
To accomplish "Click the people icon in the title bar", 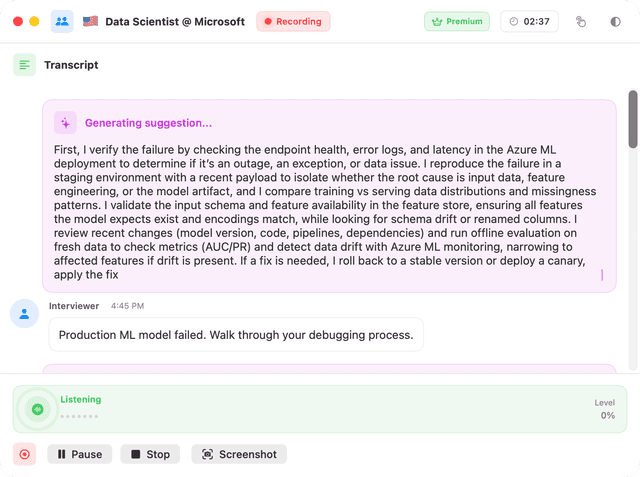I will point(62,21).
